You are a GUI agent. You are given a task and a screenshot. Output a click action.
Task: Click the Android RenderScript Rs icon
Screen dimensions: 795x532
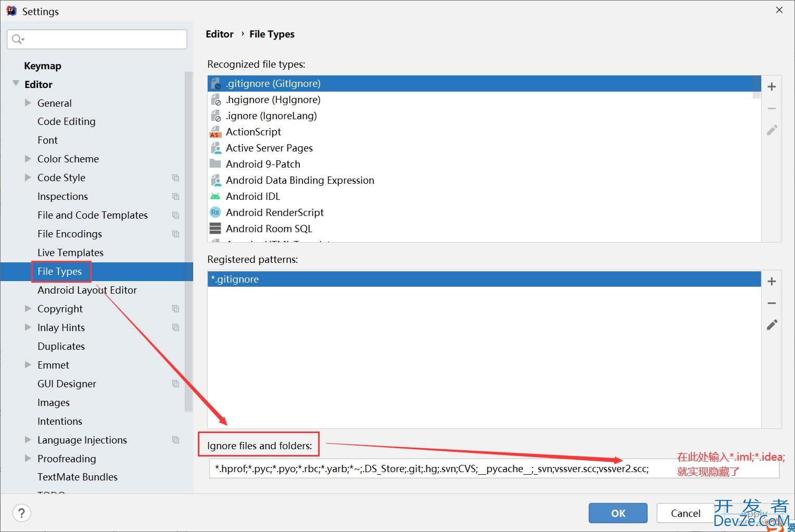[x=215, y=212]
